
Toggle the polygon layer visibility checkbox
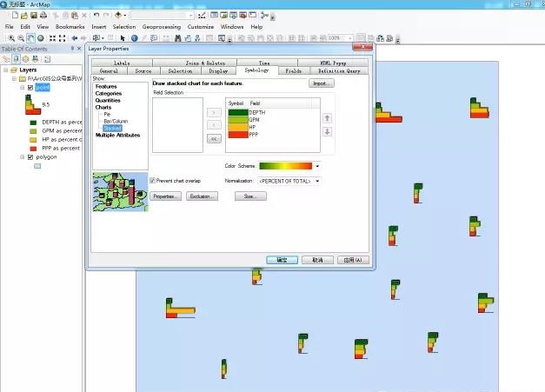30,157
